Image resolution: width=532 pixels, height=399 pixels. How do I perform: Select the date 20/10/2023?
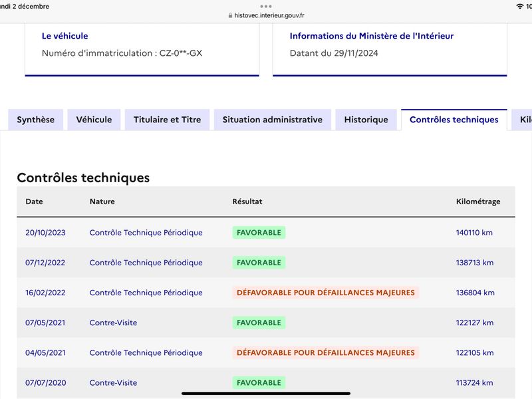[x=45, y=233]
